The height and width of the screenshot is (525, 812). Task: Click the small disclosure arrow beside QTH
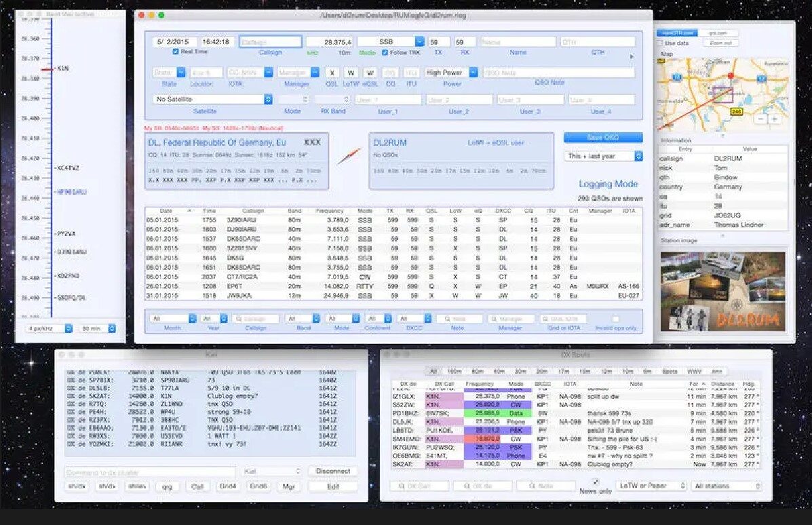pos(632,56)
